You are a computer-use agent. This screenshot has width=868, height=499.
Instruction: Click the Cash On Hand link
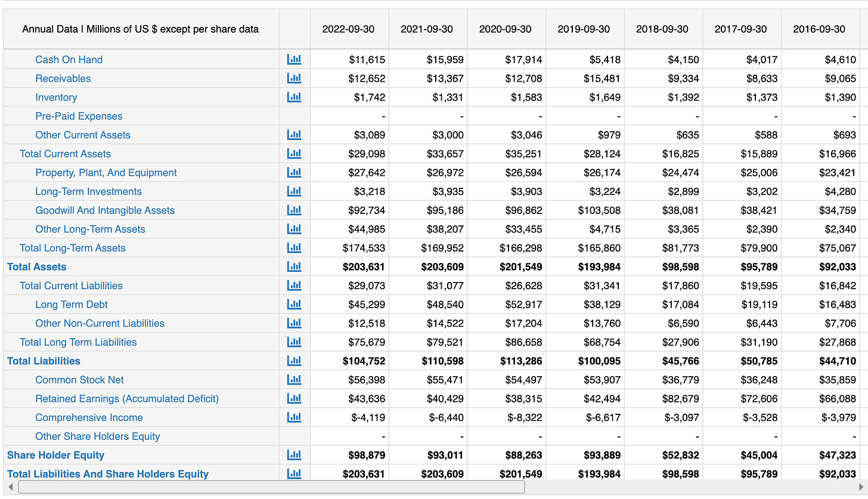pos(69,60)
